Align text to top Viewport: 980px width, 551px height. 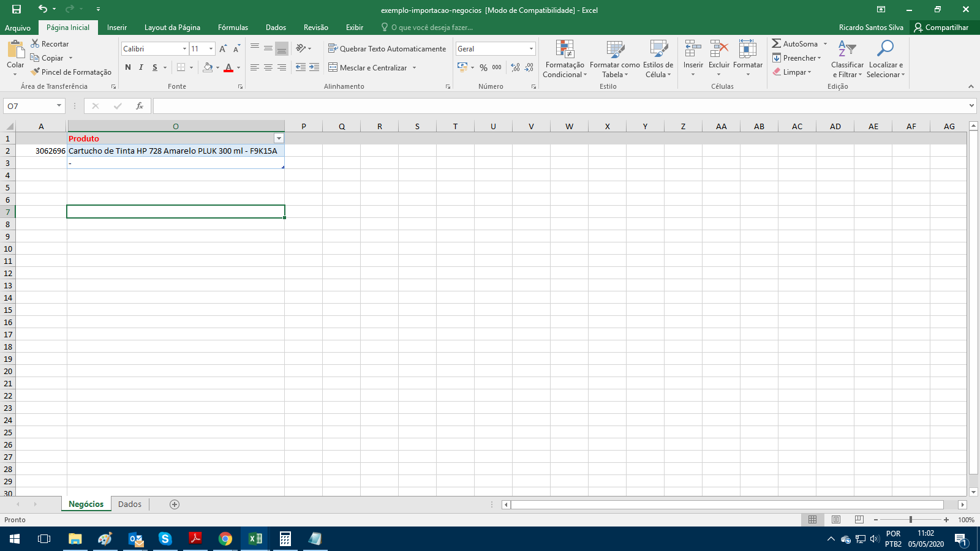click(255, 48)
